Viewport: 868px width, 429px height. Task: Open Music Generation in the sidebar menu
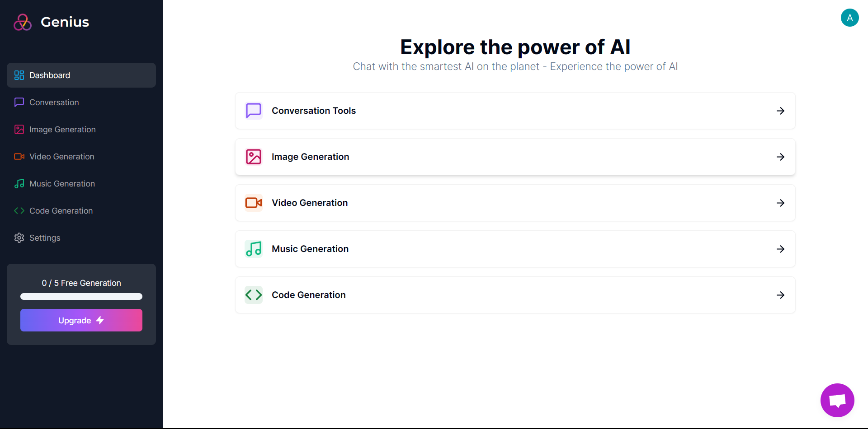[81, 184]
